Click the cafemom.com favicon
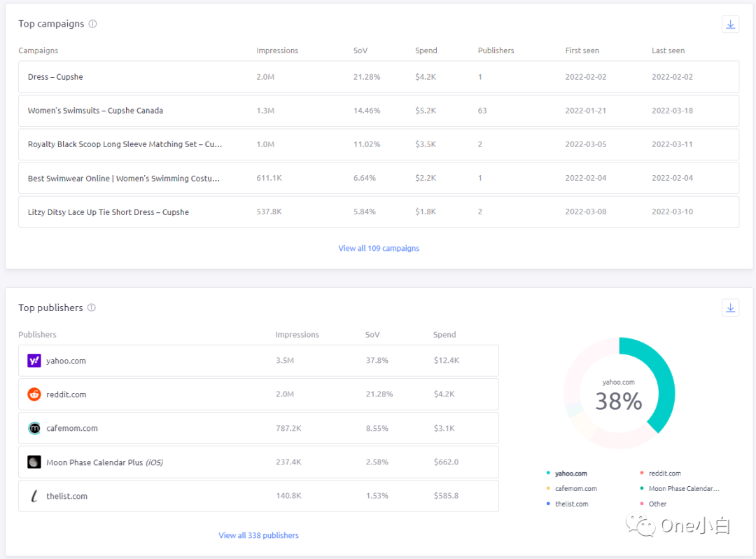Image resolution: width=756 pixels, height=559 pixels. (x=34, y=428)
